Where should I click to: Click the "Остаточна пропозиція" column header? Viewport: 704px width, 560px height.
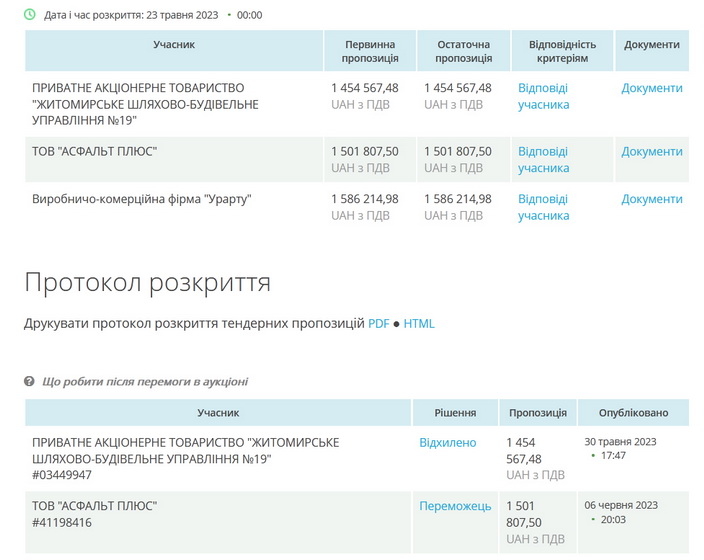point(463,51)
